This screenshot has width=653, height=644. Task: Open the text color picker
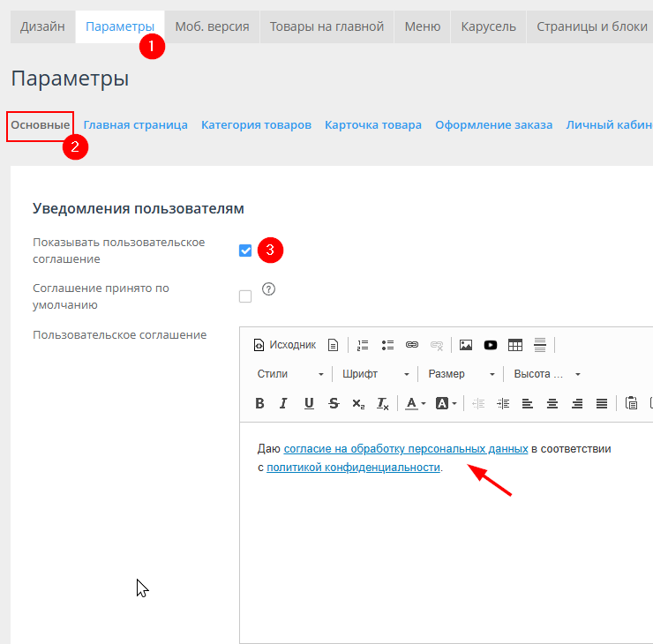click(x=416, y=403)
